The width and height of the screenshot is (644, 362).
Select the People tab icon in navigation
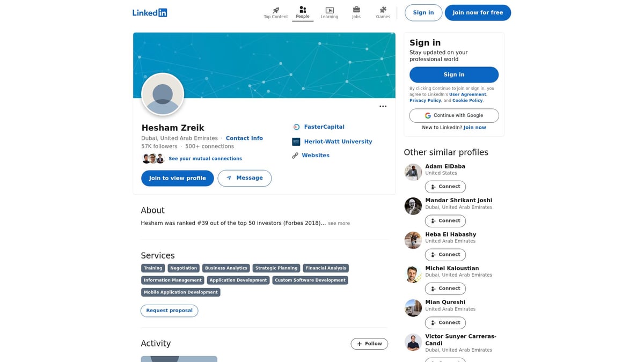[x=302, y=10]
